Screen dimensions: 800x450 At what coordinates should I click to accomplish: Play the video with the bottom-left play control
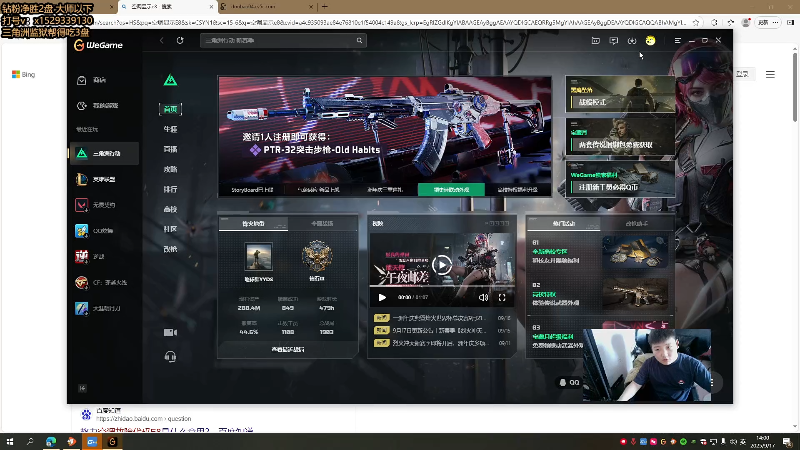[x=382, y=297]
